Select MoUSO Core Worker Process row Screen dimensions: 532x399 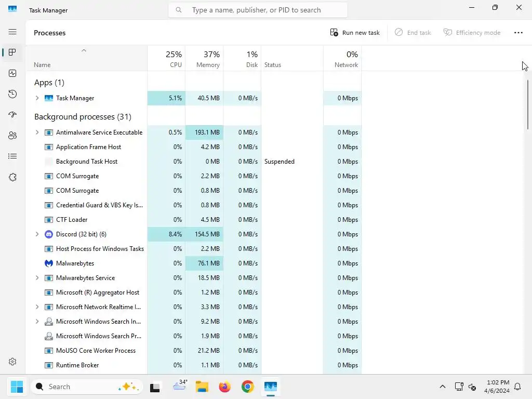pos(193,351)
